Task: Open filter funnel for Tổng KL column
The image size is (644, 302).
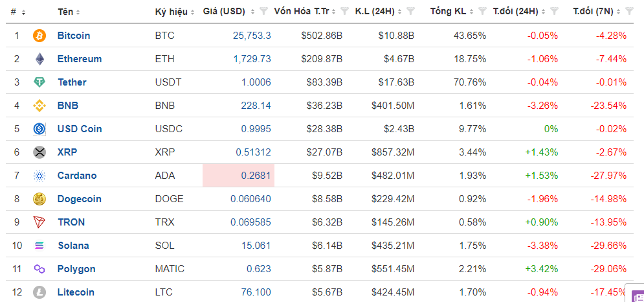Action: [483, 12]
